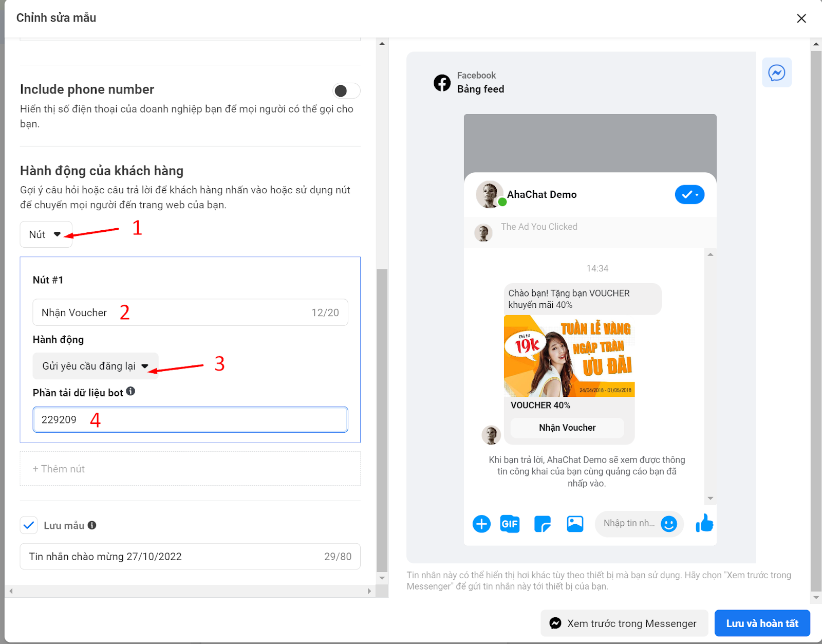Click the image attachment icon
Image resolution: width=822 pixels, height=644 pixels.
click(575, 524)
